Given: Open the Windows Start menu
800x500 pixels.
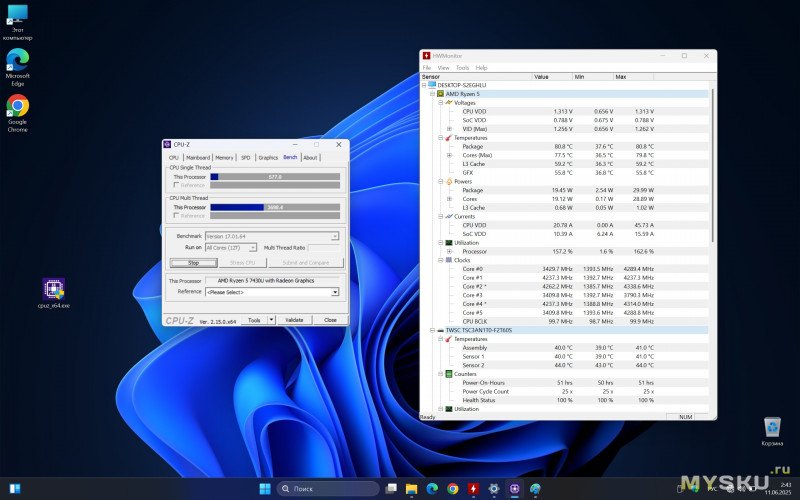Looking at the screenshot, I should 265,489.
